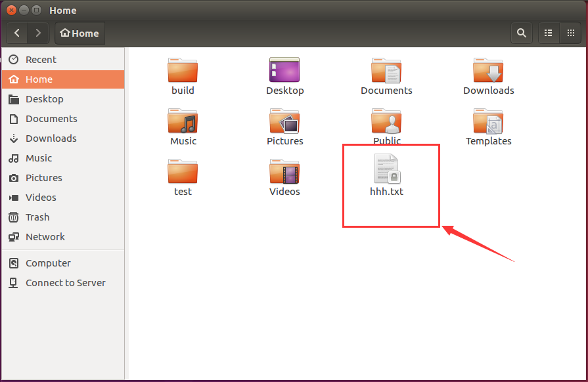Open the Music folder icon
Image resolution: width=588 pixels, height=382 pixels.
point(183,121)
